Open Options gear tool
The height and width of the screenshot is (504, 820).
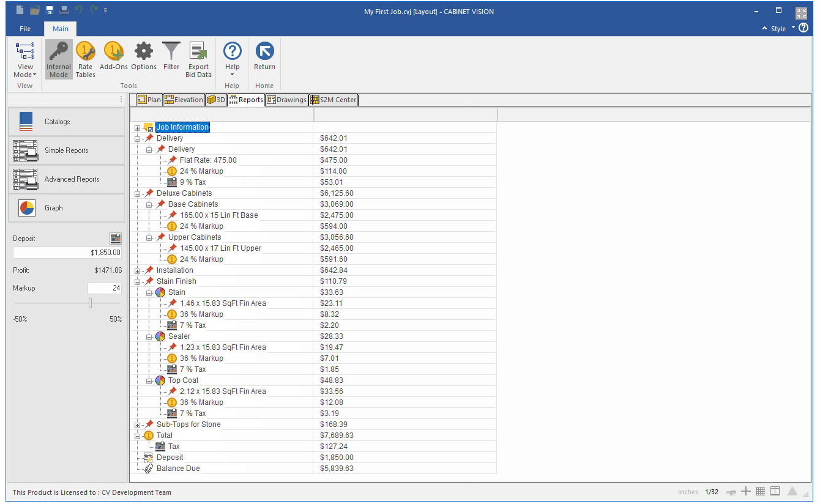click(x=144, y=56)
